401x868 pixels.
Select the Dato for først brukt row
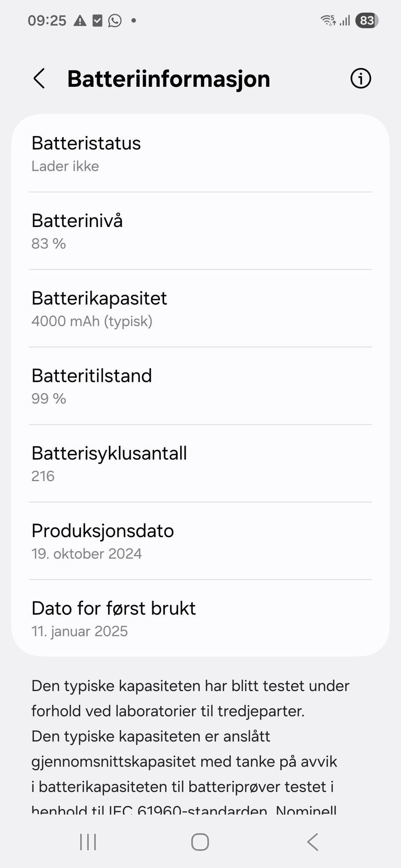pos(200,619)
